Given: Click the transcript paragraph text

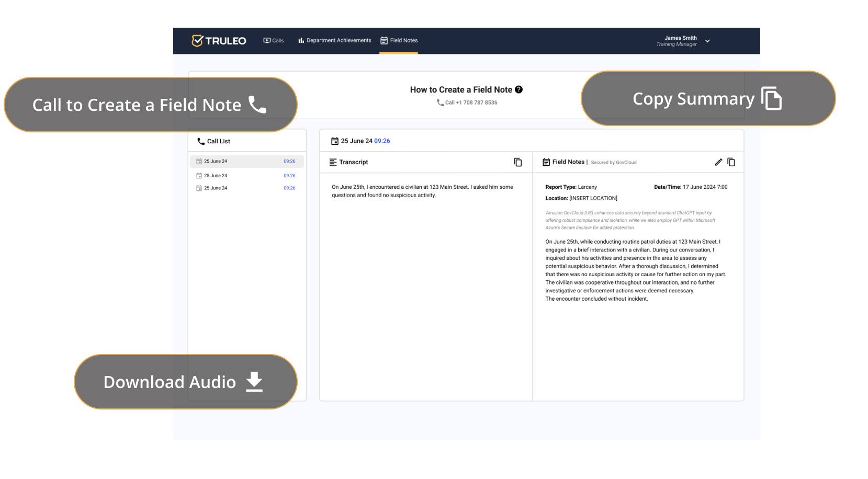Looking at the screenshot, I should click(422, 191).
